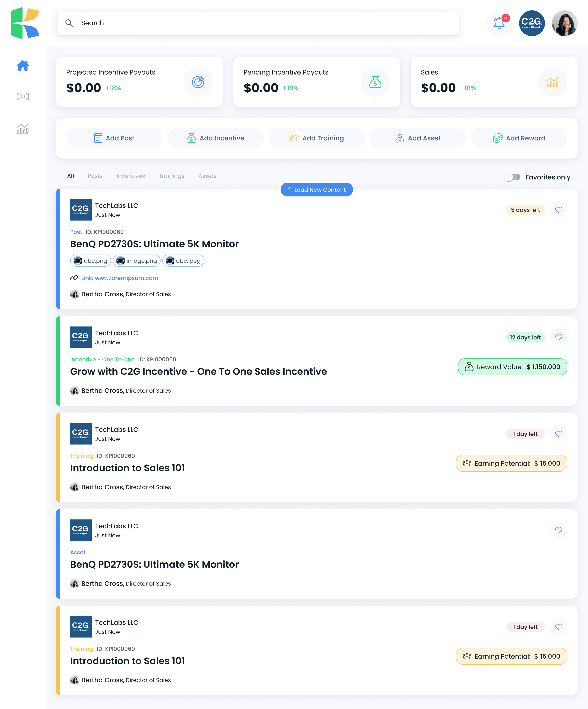The height and width of the screenshot is (709, 588).
Task: Open the Grow with C2G Incentive title
Action: tap(198, 371)
